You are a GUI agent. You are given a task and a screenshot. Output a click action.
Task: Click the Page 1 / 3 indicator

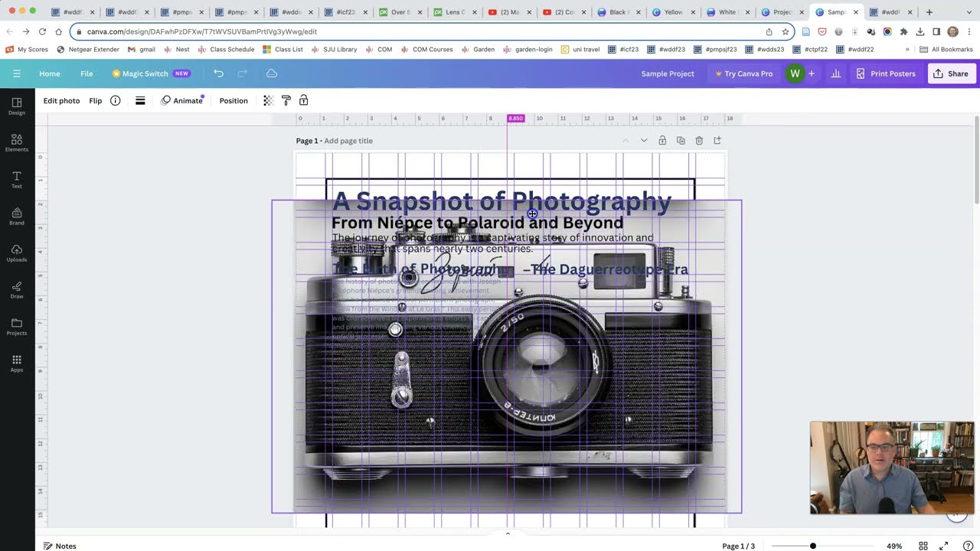coord(738,546)
